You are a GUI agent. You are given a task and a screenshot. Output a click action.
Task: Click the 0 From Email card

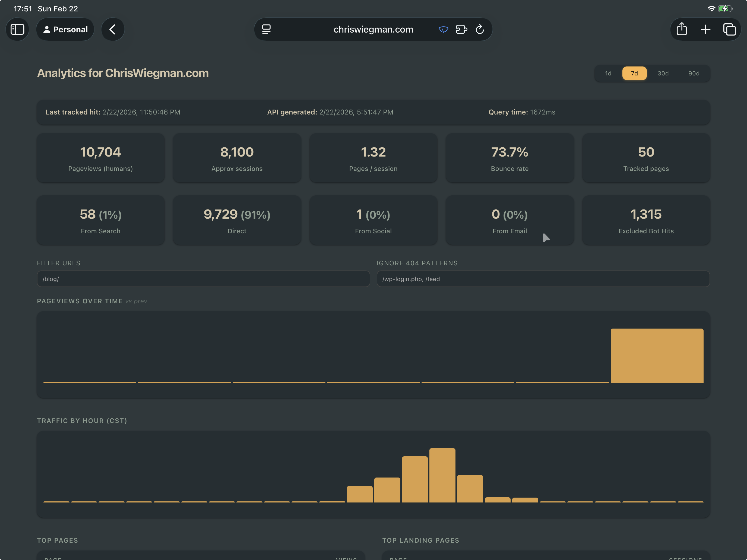point(509,220)
